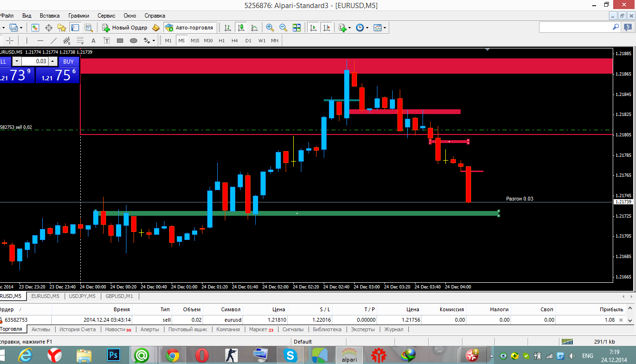This screenshot has height=364, width=636.
Task: Toggle the Terminal window panel
Action: point(75,28)
